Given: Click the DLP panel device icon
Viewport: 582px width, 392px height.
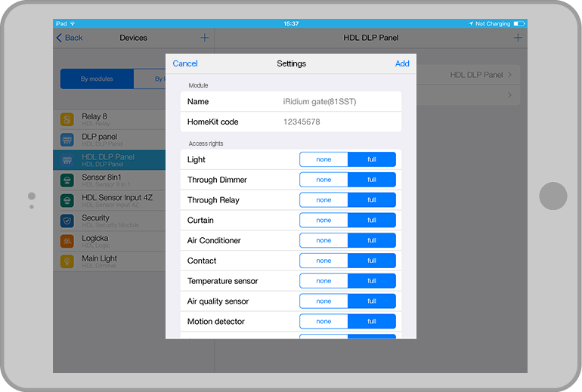Looking at the screenshot, I should coord(67,140).
